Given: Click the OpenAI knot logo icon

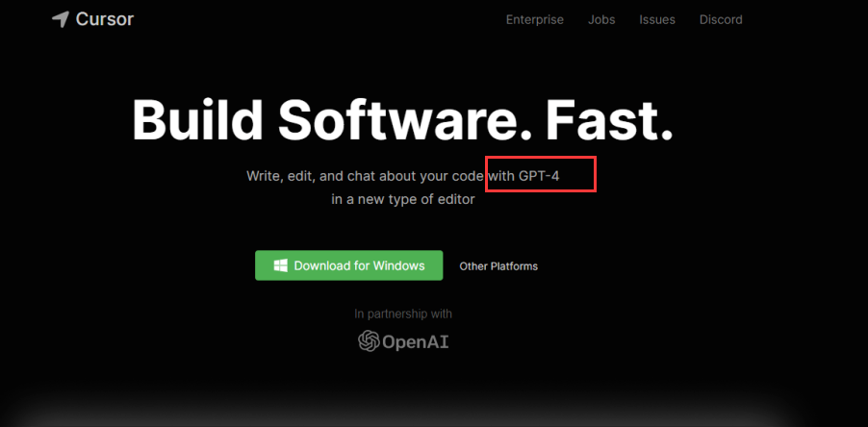Looking at the screenshot, I should [369, 340].
